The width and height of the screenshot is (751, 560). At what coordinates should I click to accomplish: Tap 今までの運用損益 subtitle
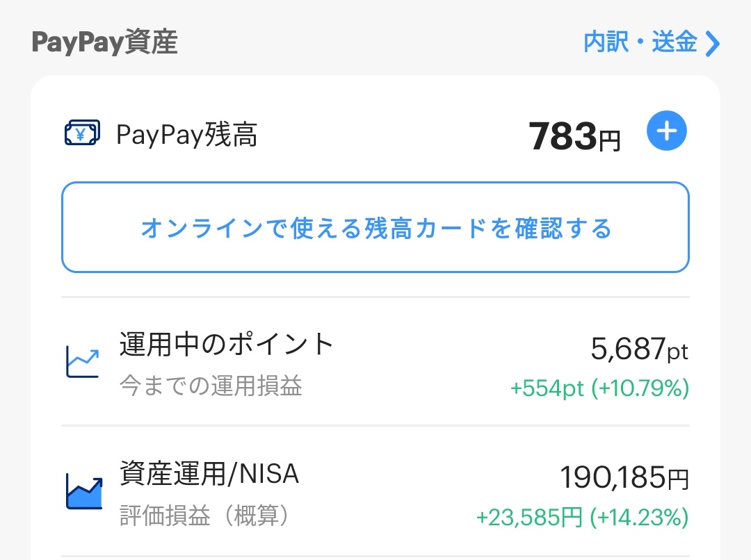tap(211, 386)
